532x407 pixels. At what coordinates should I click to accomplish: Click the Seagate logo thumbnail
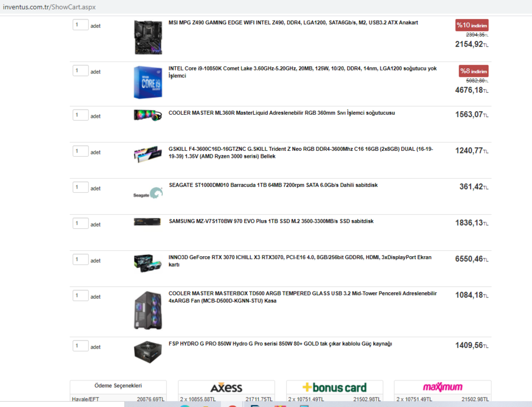click(x=148, y=193)
